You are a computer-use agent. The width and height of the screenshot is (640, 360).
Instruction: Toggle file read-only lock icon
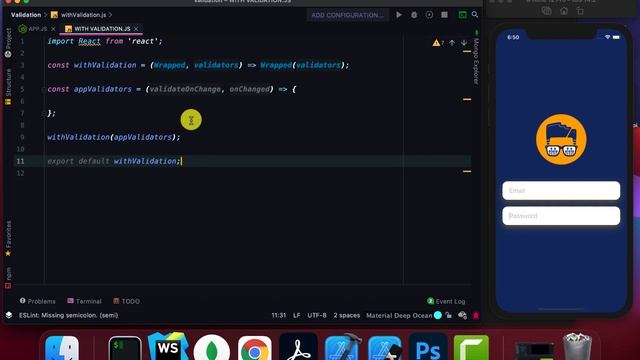pos(449,315)
